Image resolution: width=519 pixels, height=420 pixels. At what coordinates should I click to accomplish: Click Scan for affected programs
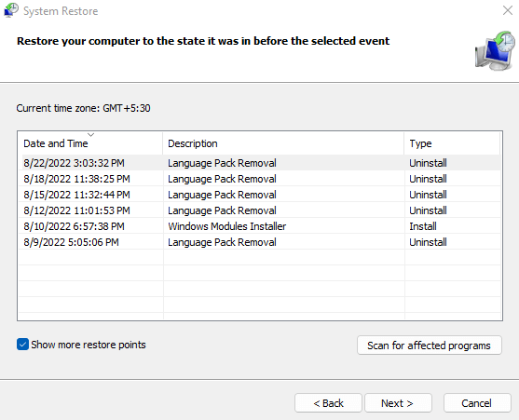[430, 345]
